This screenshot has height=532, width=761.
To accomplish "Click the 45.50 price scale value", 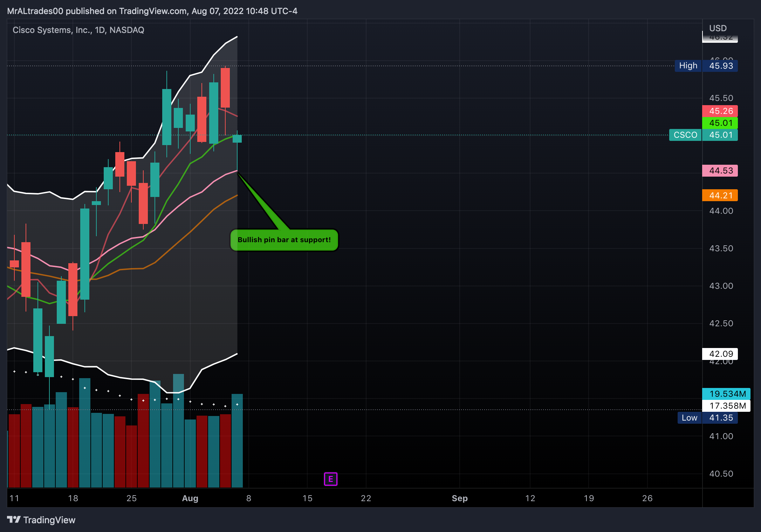I will tap(721, 98).
